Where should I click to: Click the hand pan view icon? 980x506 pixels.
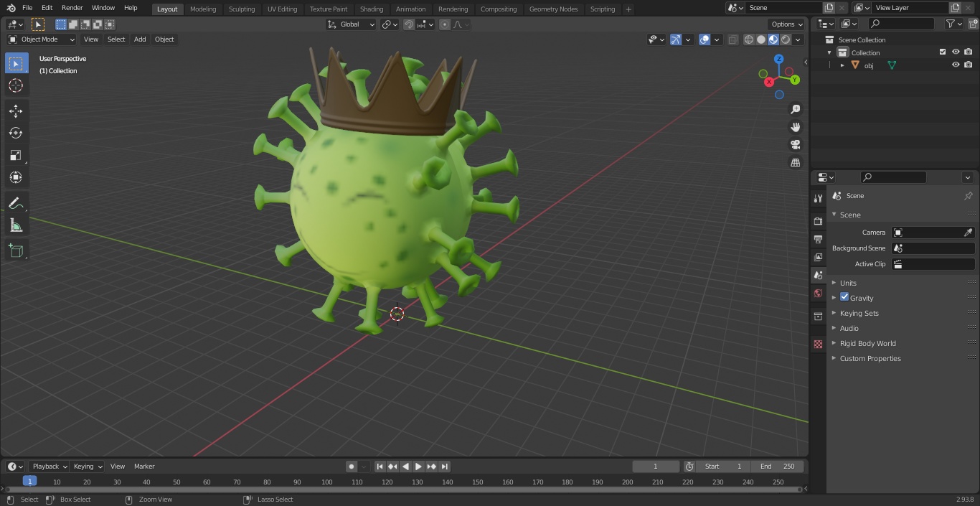(x=796, y=127)
